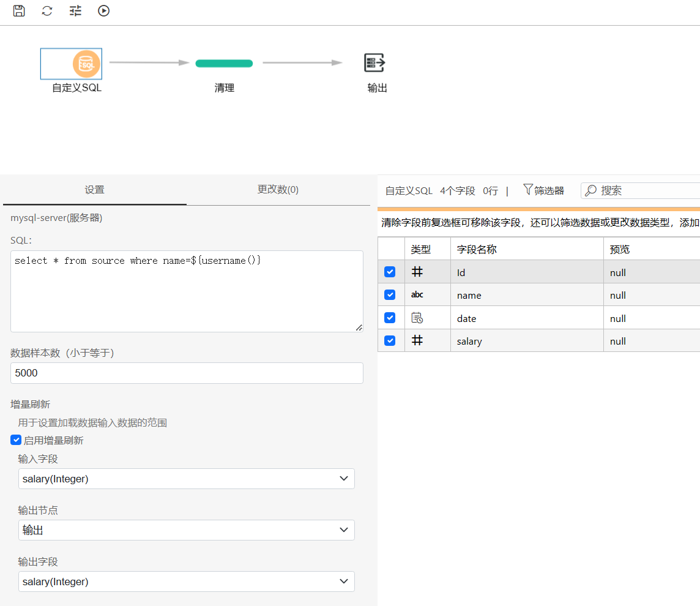The height and width of the screenshot is (606, 700).
Task: Uncheck the Id field checkbox
Action: (390, 272)
